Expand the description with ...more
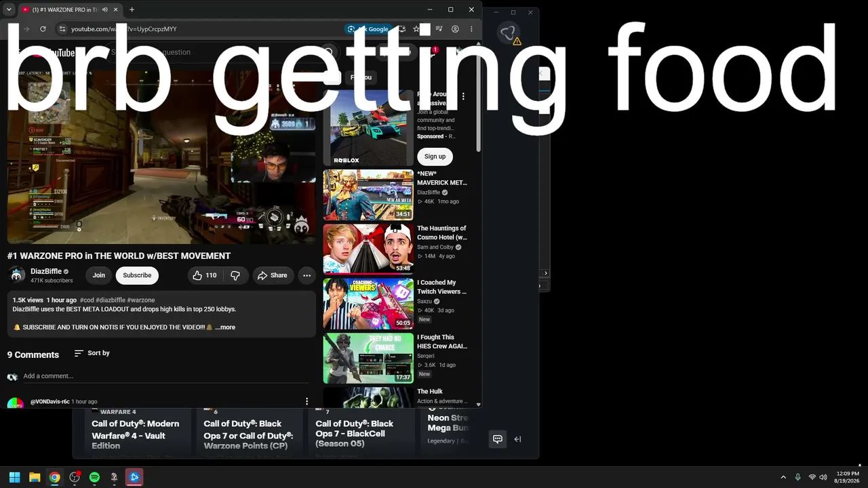868x488 pixels. point(225,327)
